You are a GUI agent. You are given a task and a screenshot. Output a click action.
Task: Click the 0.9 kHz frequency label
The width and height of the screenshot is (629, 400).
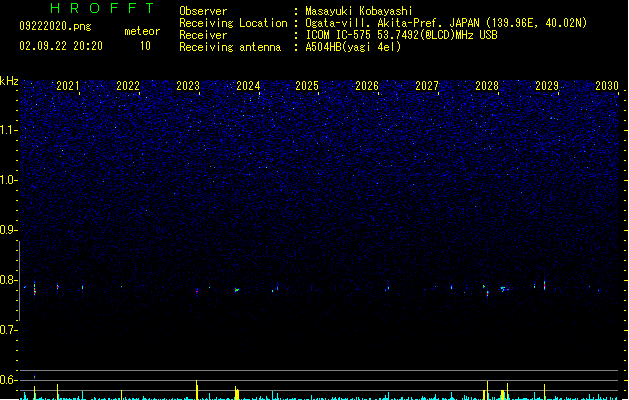tap(9, 230)
